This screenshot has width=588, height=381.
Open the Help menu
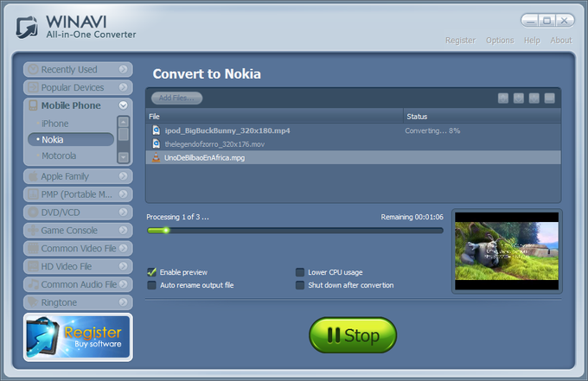pyautogui.click(x=532, y=41)
